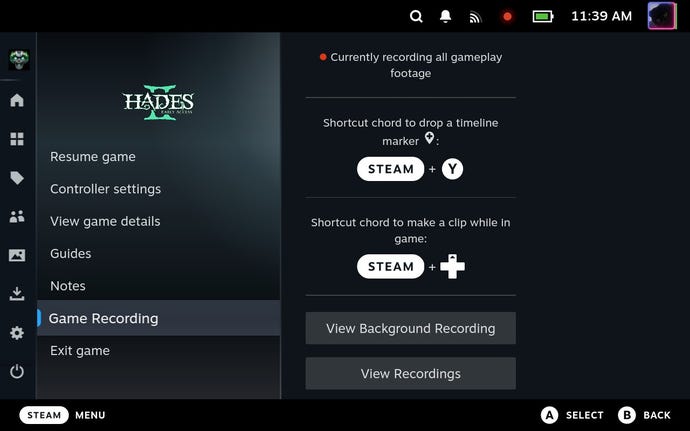Open Library grid icon in sidebar
Image resolution: width=690 pixels, height=431 pixels.
coord(17,139)
